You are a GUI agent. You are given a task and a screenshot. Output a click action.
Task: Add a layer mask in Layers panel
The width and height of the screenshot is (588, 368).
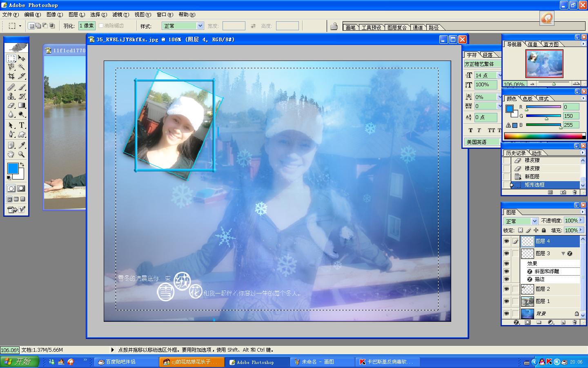pos(528,322)
